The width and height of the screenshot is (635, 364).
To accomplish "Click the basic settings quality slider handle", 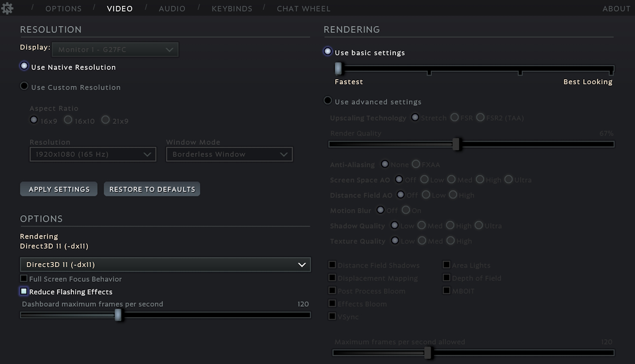I will point(338,68).
